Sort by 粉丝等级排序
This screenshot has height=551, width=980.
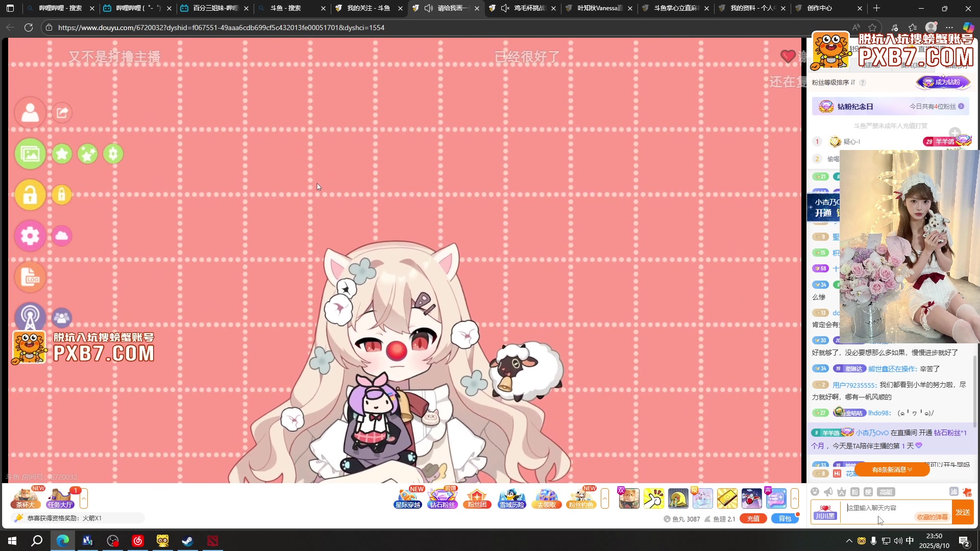click(x=833, y=83)
